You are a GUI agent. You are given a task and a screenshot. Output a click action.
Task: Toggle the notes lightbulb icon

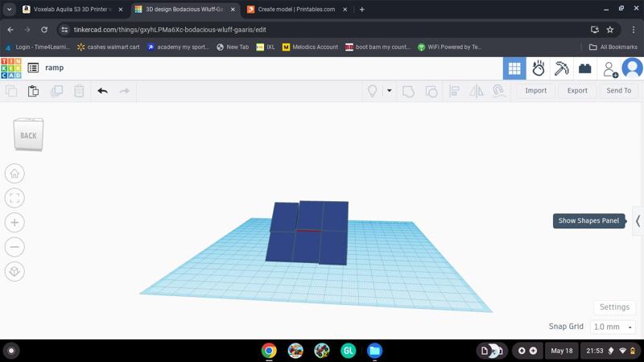(x=372, y=91)
